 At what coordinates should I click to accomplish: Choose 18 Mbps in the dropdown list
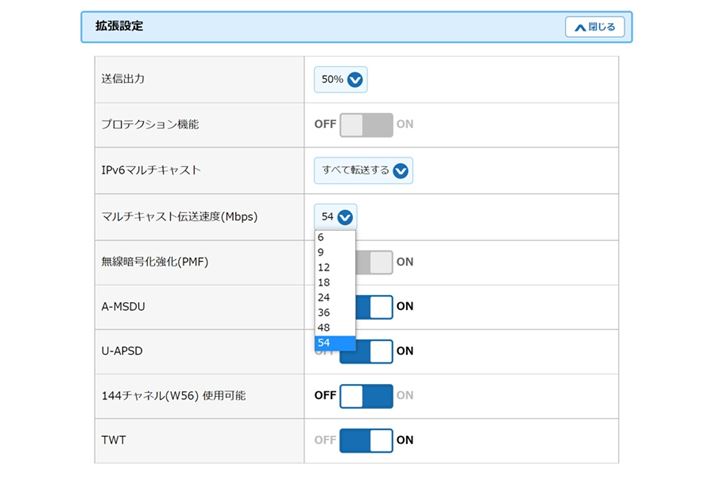pyautogui.click(x=334, y=283)
